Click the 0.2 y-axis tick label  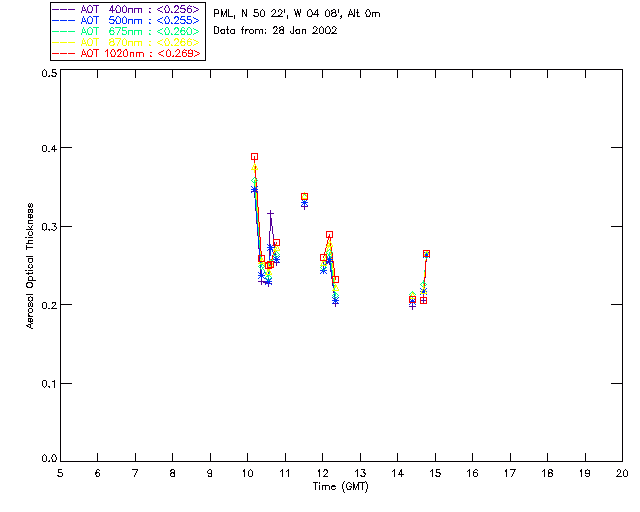click(x=49, y=305)
